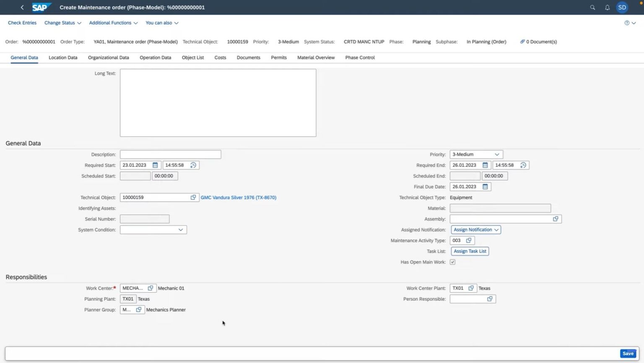644x363 pixels.
Task: Click the Save button
Action: [628, 353]
